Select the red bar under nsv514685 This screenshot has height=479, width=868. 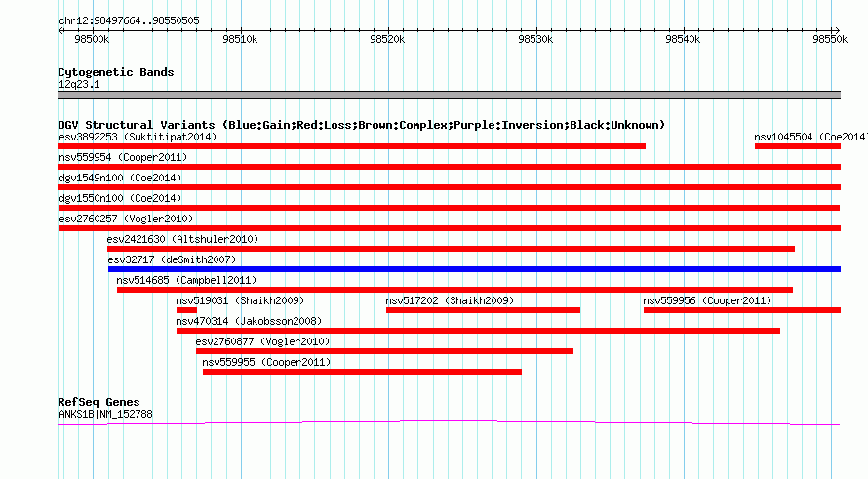455,290
